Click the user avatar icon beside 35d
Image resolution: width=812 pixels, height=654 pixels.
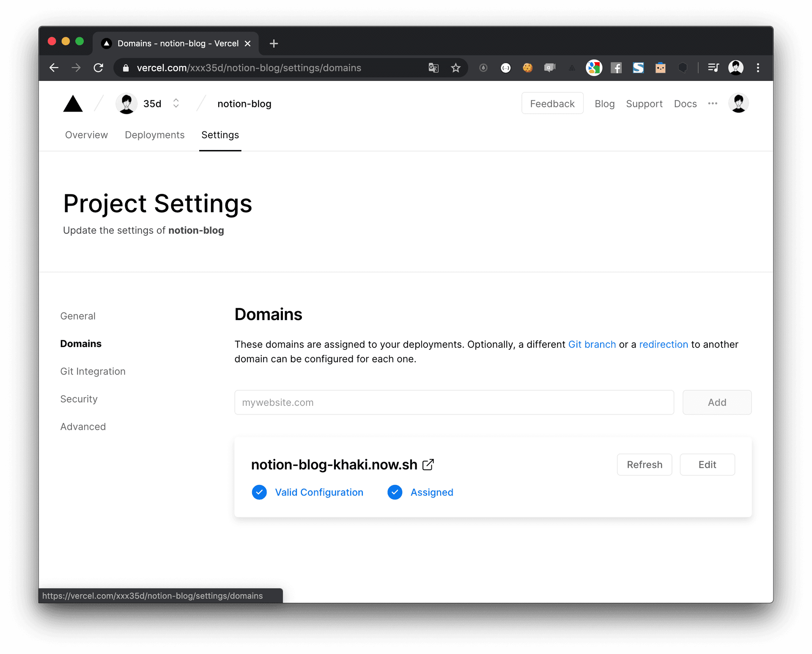127,104
